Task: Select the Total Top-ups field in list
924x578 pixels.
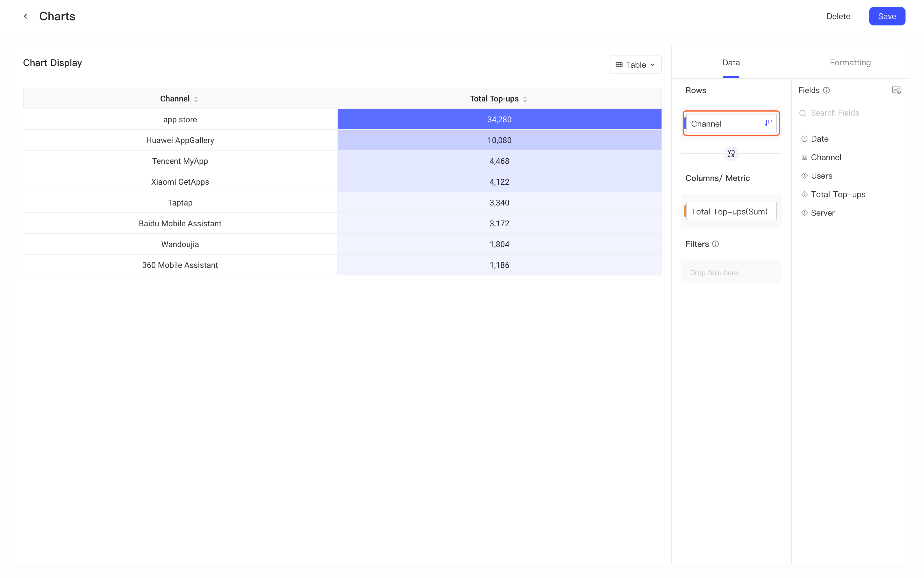Action: pos(838,194)
